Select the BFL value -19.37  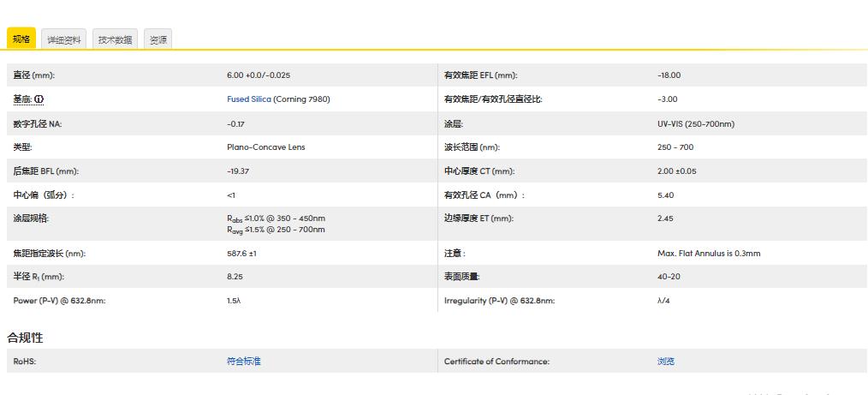tap(238, 171)
